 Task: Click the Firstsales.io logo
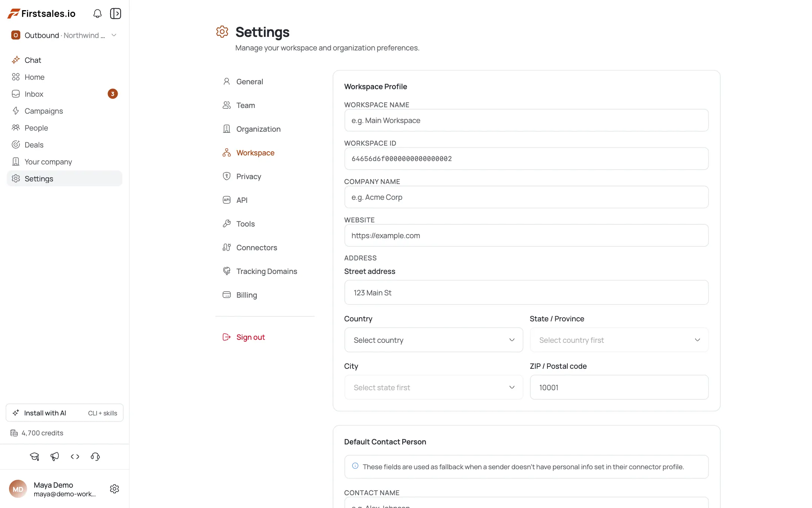42,14
